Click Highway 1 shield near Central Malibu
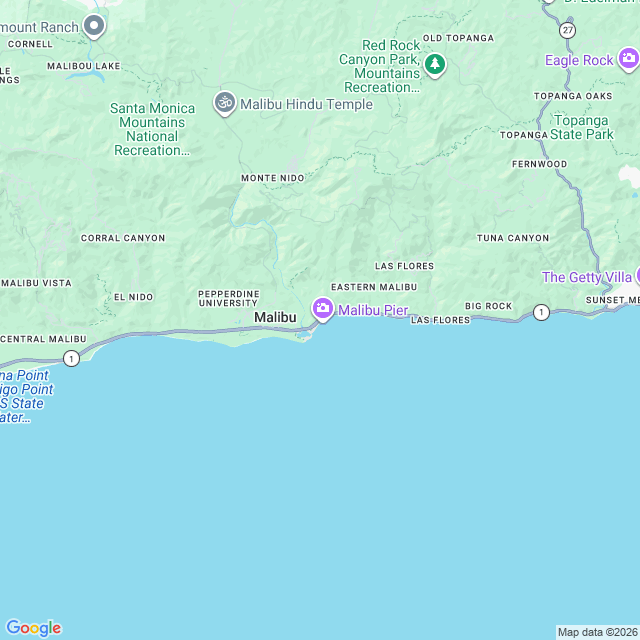This screenshot has height=640, width=640. (x=71, y=359)
